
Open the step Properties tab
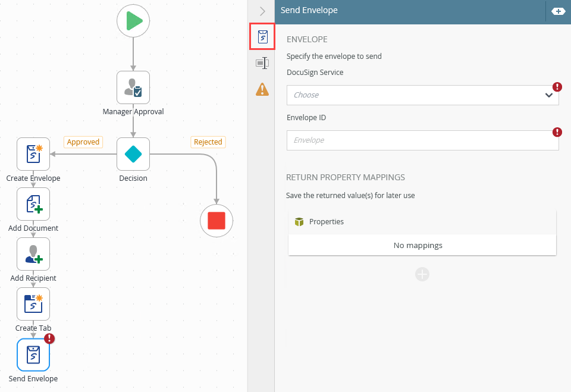point(262,63)
